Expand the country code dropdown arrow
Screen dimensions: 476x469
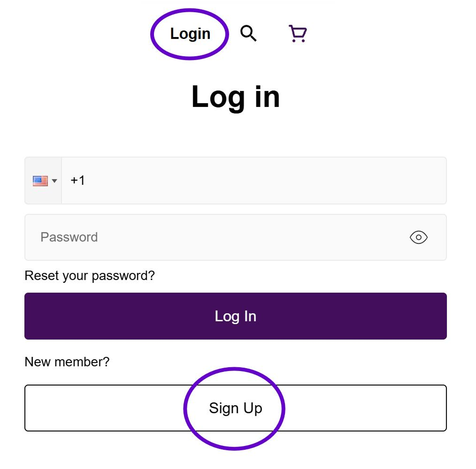coord(54,181)
